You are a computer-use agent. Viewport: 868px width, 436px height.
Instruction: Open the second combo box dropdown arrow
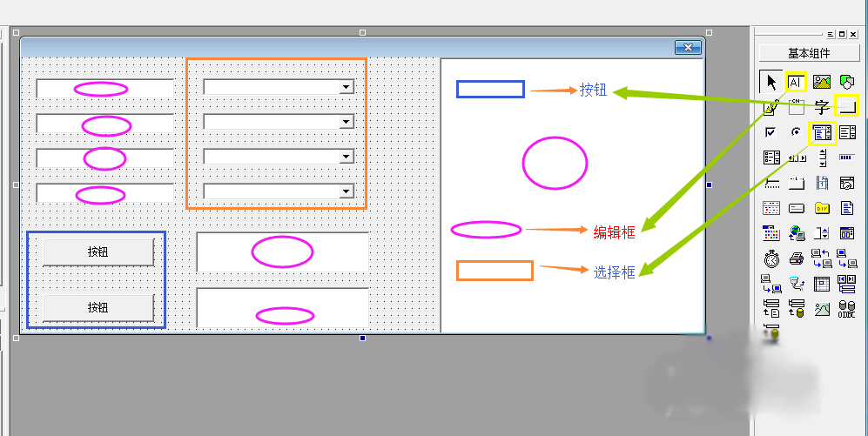click(x=347, y=122)
